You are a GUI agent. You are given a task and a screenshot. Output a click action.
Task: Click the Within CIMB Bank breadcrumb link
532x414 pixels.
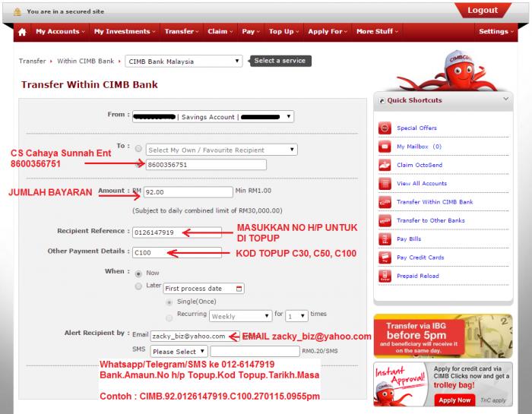[85, 61]
